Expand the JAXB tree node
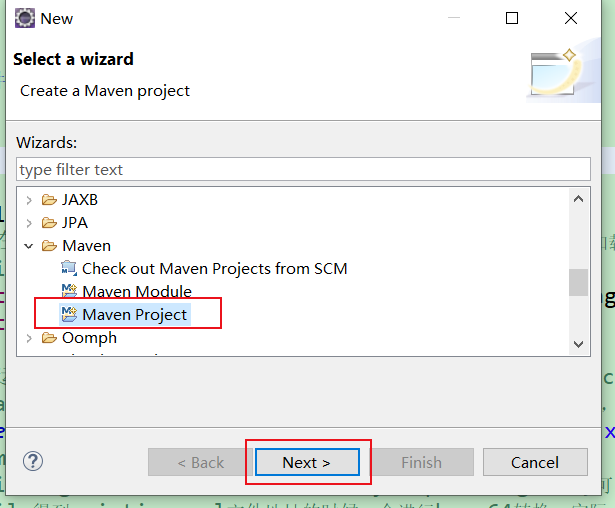Viewport: 615px width, 508px height. click(29, 200)
